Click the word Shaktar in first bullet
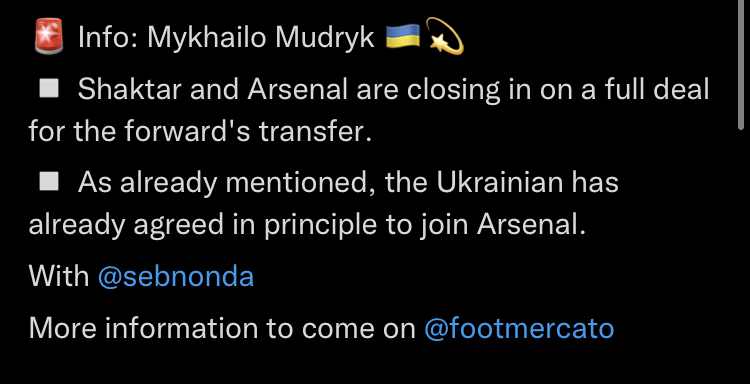 tap(130, 89)
